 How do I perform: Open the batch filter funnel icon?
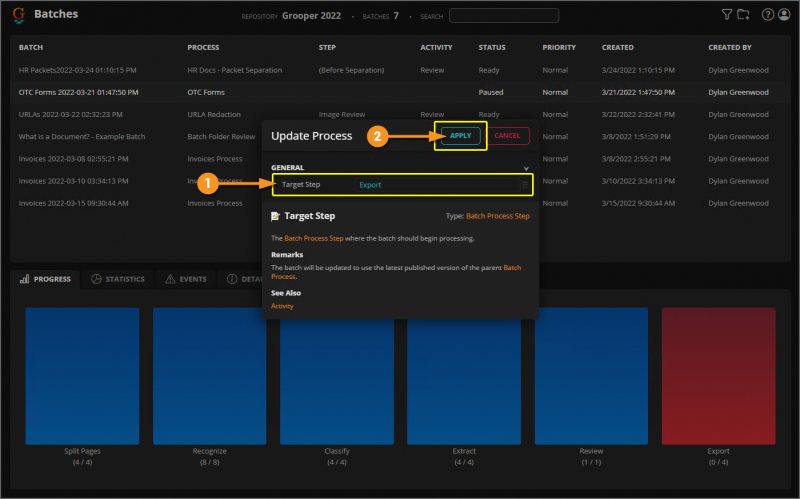tap(727, 15)
